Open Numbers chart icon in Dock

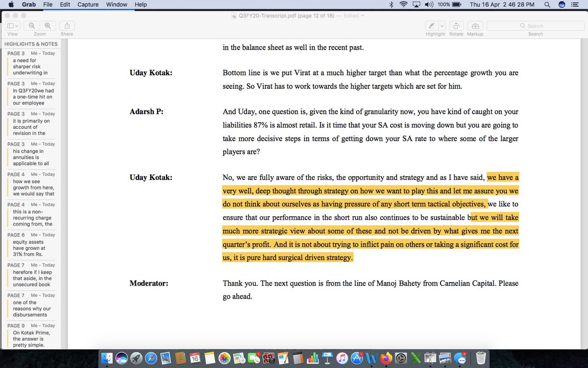(x=313, y=358)
